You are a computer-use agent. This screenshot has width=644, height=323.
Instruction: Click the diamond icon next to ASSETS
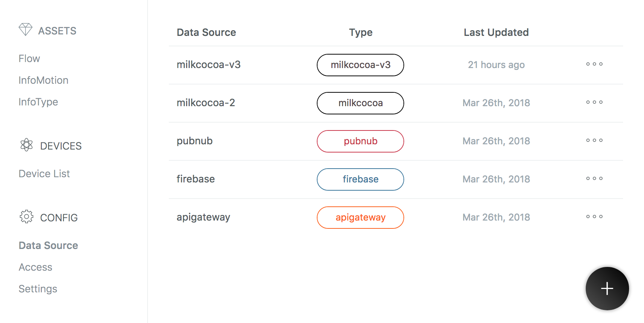click(x=25, y=30)
